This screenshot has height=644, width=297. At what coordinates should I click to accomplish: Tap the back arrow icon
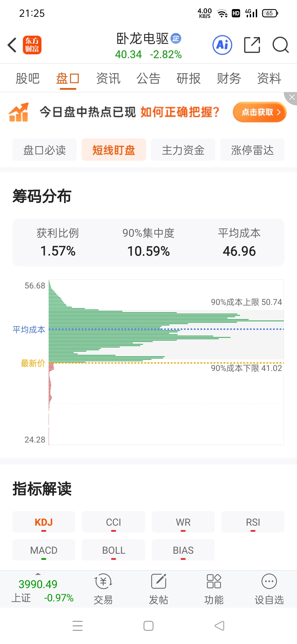[x=12, y=45]
